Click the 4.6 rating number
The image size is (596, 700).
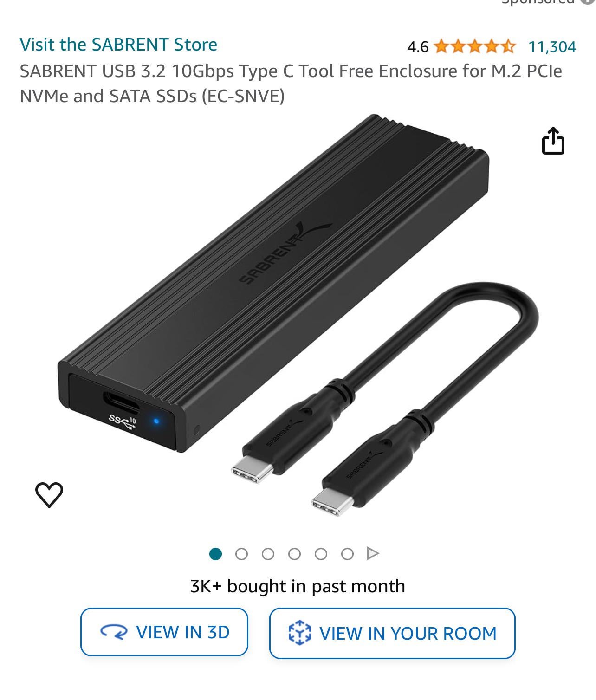click(x=418, y=47)
